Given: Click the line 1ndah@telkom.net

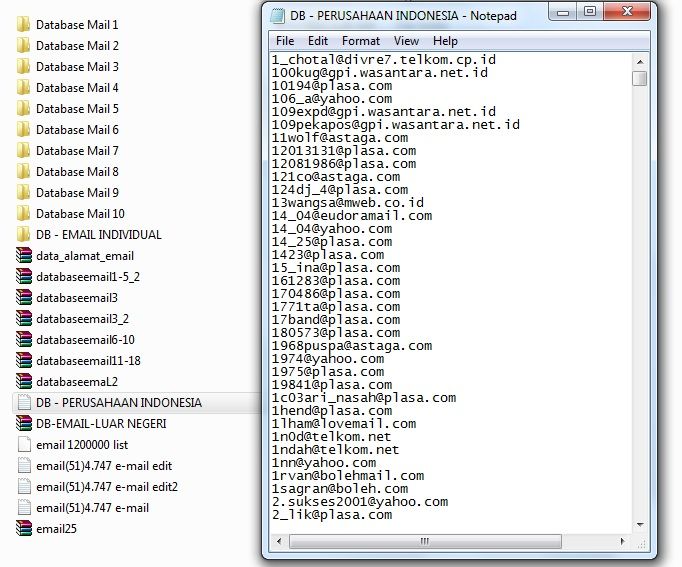Looking at the screenshot, I should (335, 450).
